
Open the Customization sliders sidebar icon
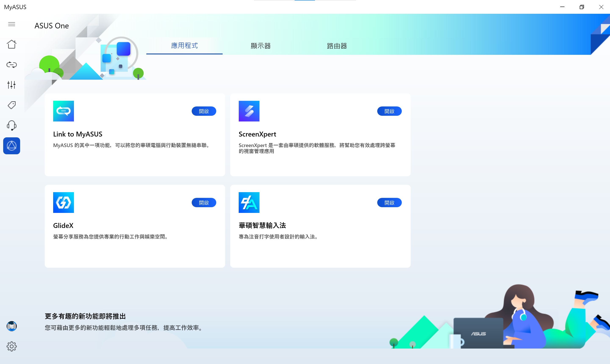point(11,85)
